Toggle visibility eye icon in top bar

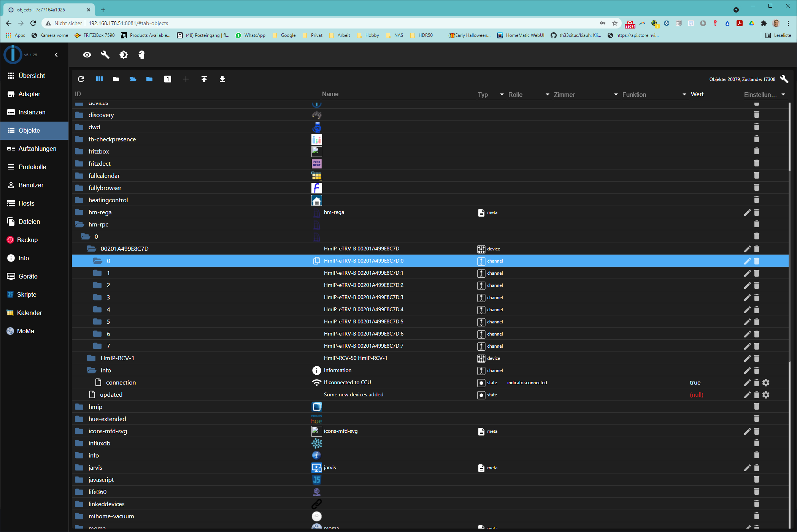click(87, 55)
